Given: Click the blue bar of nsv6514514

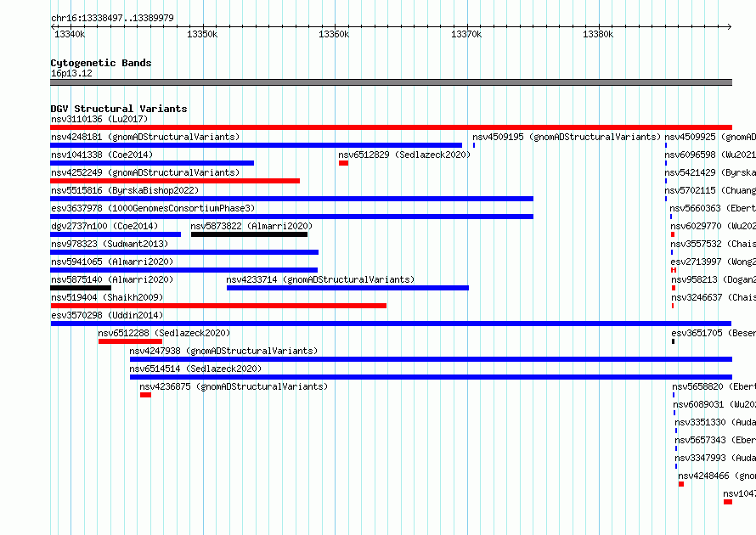Looking at the screenshot, I should click(431, 377).
